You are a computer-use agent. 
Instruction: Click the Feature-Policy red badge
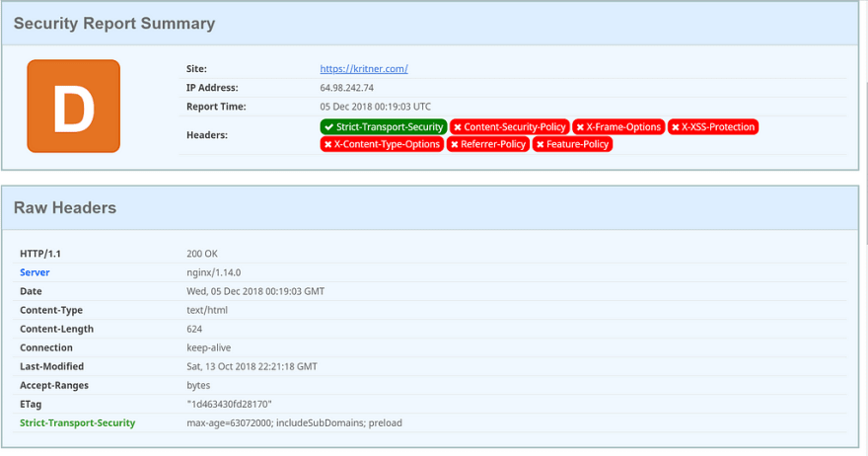pos(572,144)
